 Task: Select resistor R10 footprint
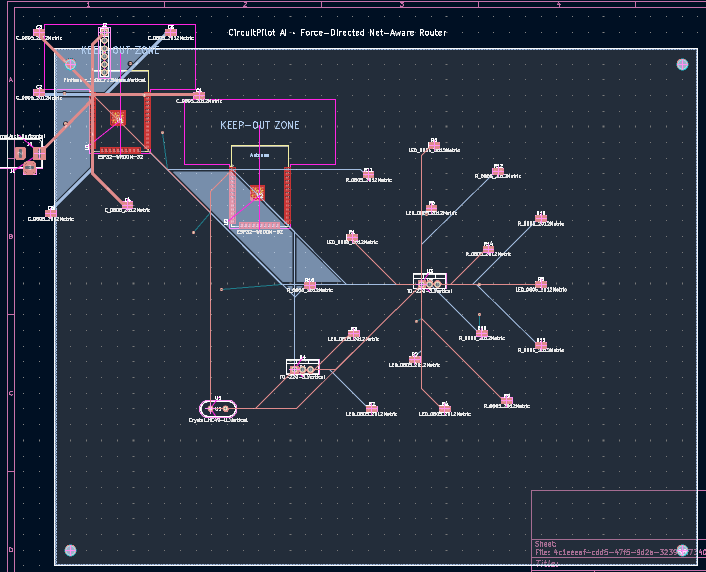coord(541,218)
